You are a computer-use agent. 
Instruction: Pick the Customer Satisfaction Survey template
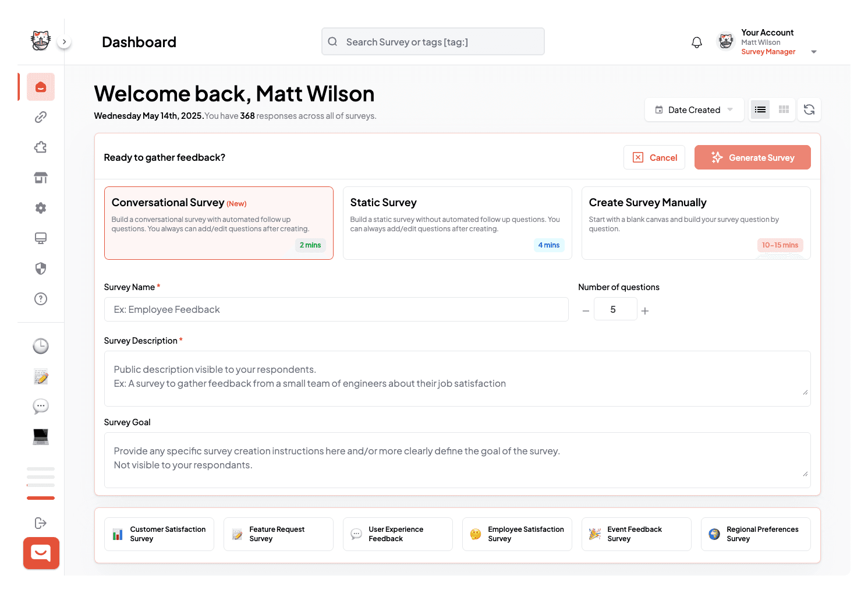pos(159,534)
